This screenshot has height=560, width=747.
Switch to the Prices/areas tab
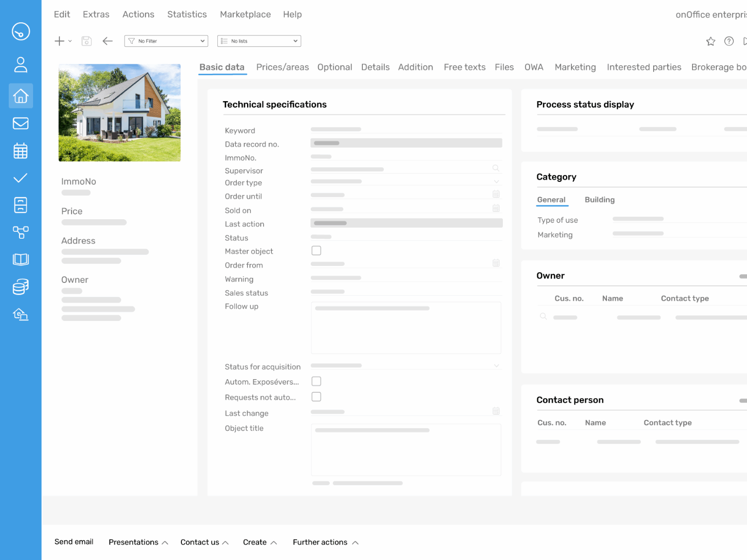click(282, 67)
